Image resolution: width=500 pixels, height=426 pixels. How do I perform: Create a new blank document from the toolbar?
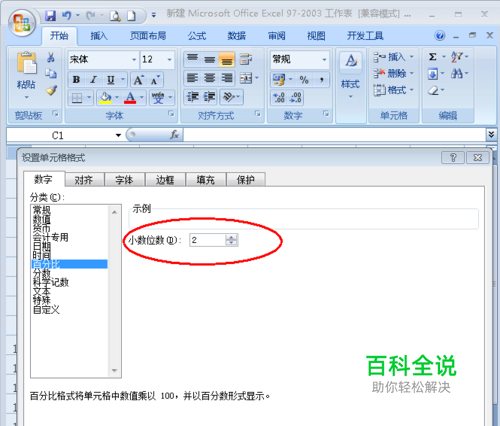[132, 16]
